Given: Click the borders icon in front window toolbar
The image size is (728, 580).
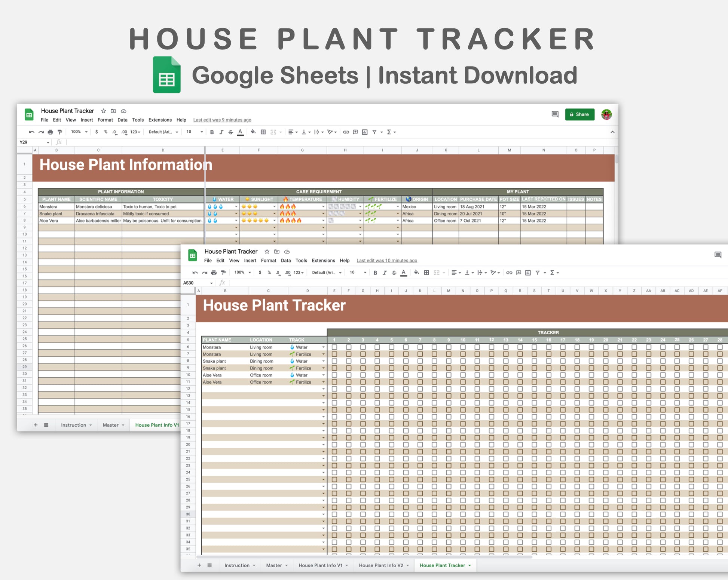Looking at the screenshot, I should pyautogui.click(x=426, y=273).
